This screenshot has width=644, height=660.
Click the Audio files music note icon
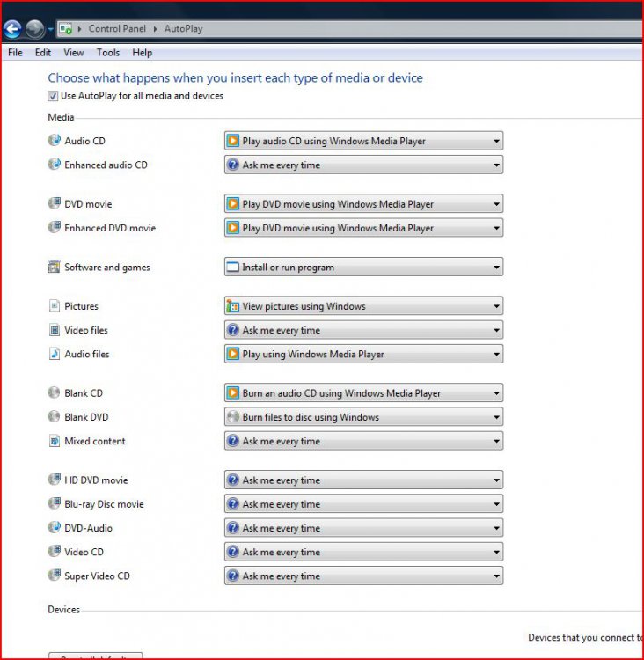55,354
